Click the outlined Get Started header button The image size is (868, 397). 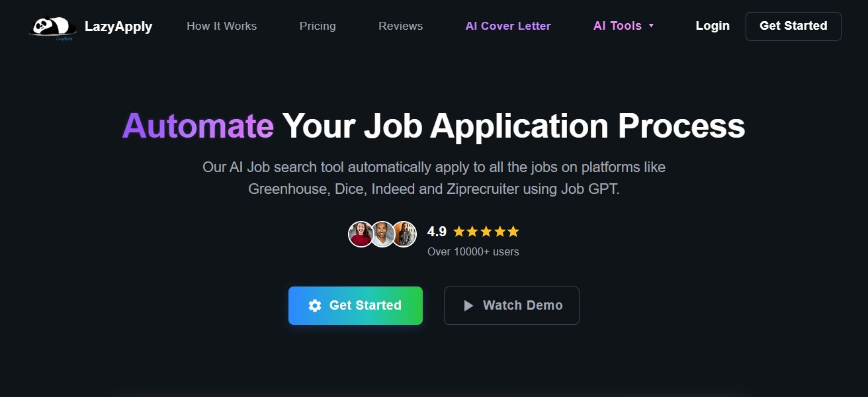(x=793, y=26)
